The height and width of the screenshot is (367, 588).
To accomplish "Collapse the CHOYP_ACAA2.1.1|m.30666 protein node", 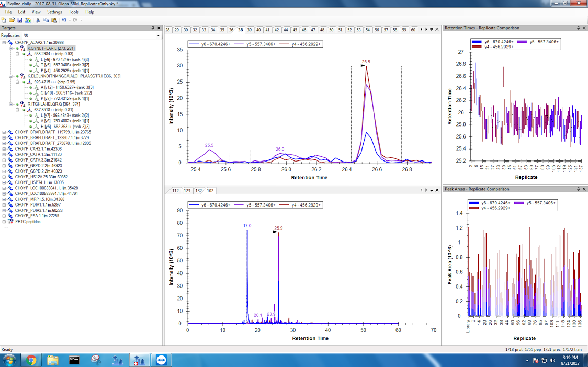I will [4, 42].
